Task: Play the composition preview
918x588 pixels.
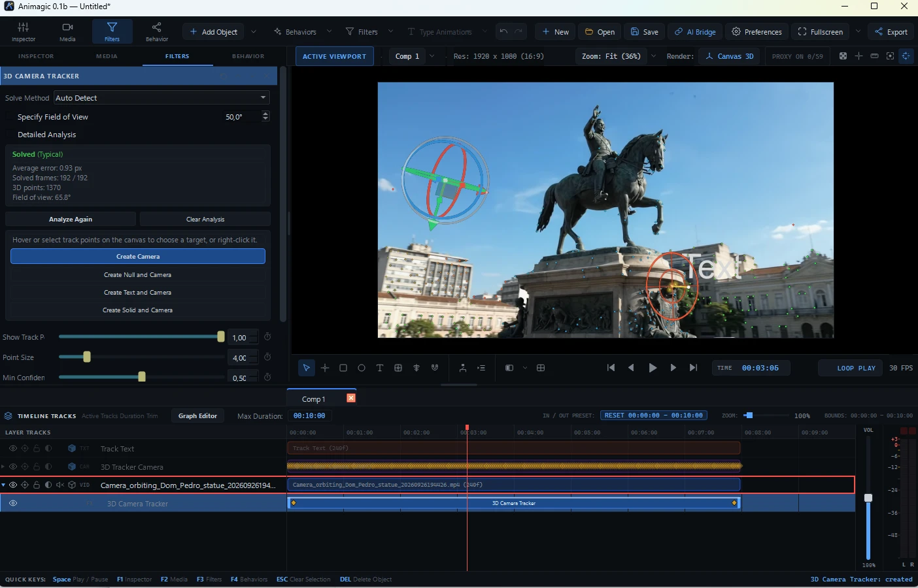Action: tap(653, 368)
